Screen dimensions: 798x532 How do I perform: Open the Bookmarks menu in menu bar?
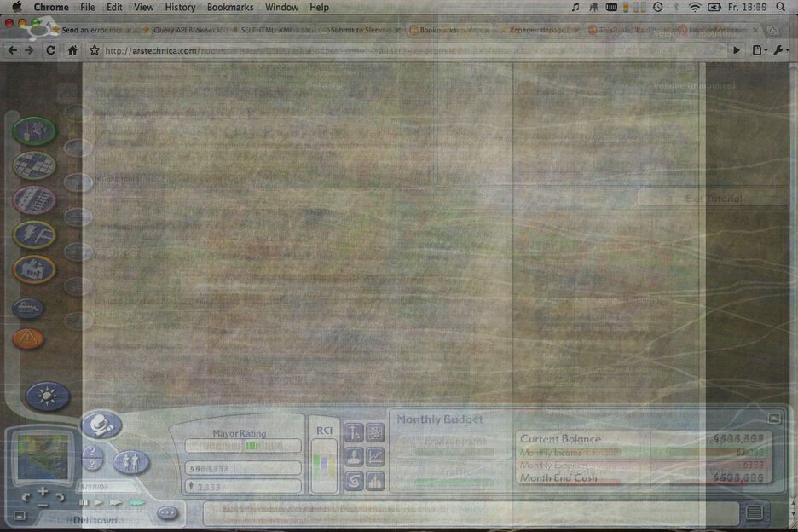tap(230, 7)
